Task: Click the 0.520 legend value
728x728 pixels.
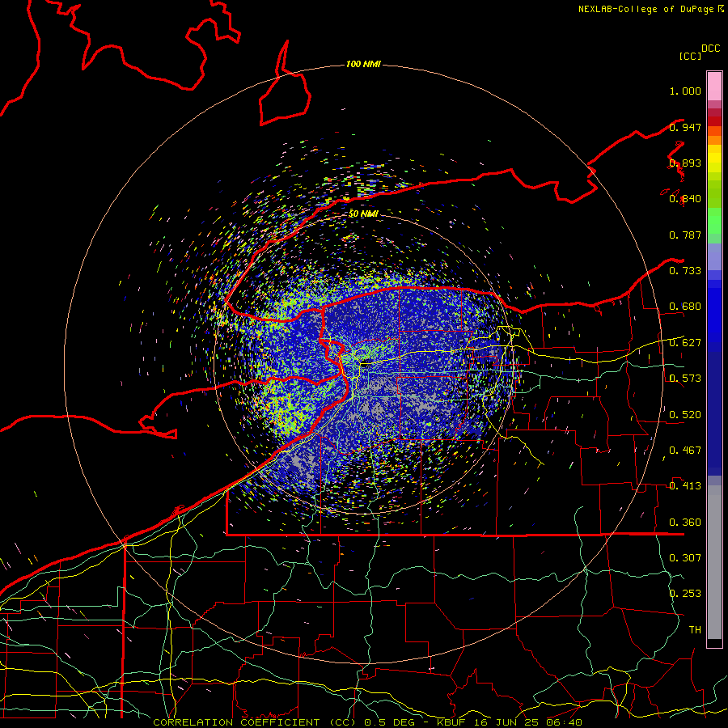Action: point(685,414)
